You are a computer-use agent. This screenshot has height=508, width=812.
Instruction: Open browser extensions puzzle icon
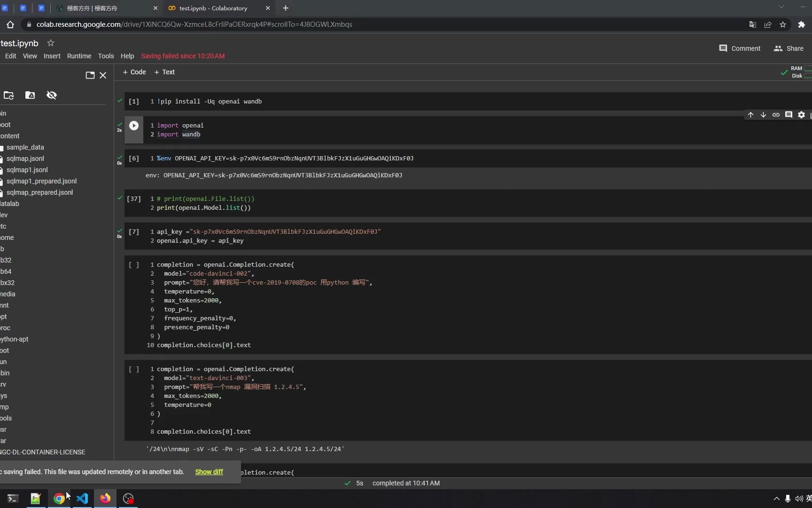click(x=802, y=24)
